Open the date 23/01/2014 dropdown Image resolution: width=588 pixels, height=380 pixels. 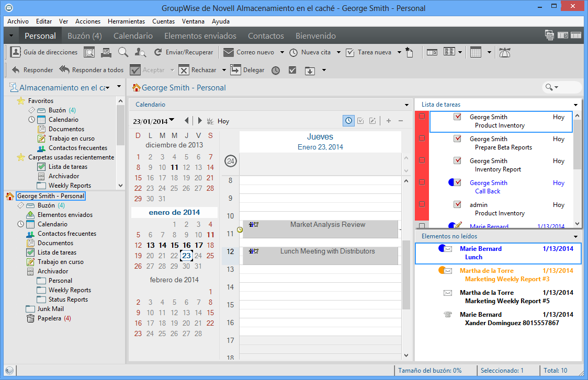[x=172, y=120]
